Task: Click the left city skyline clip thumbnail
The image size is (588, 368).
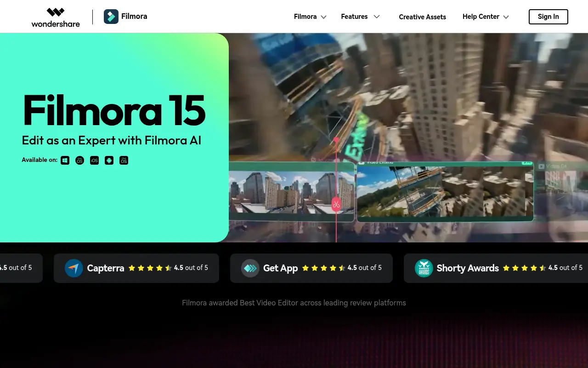Action: (x=292, y=192)
